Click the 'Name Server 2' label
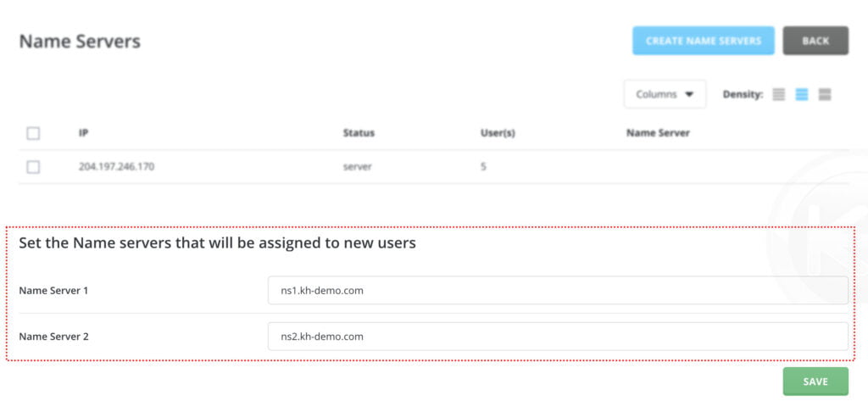The image size is (868, 418). tap(53, 336)
